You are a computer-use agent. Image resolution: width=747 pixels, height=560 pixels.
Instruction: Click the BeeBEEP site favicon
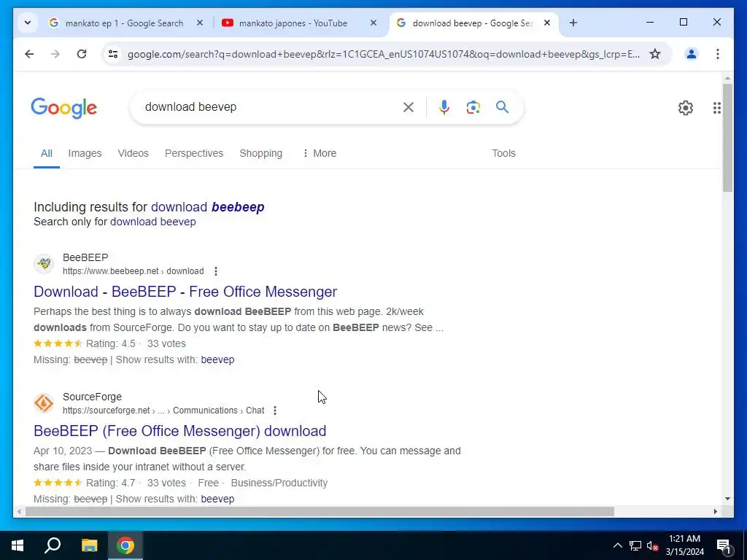point(44,264)
